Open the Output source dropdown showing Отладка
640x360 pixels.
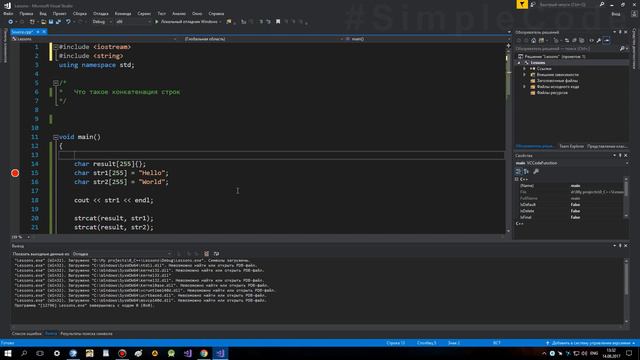(x=121, y=254)
